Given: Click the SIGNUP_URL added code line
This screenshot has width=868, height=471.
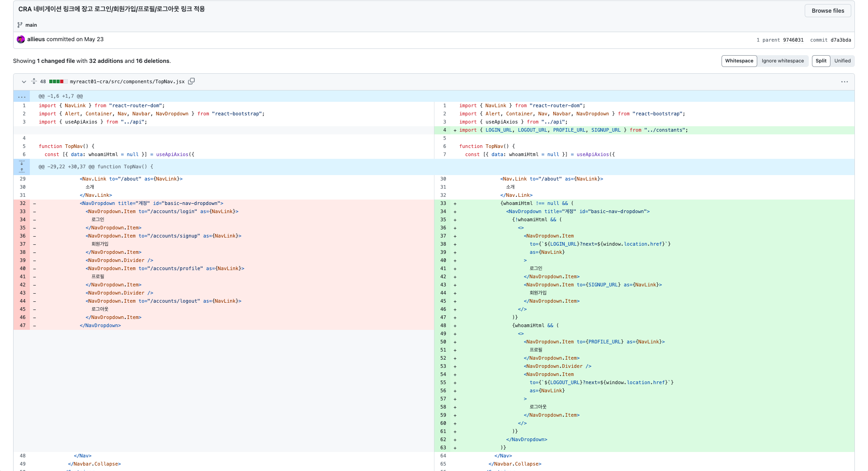Looking at the screenshot, I should pyautogui.click(x=593, y=285).
